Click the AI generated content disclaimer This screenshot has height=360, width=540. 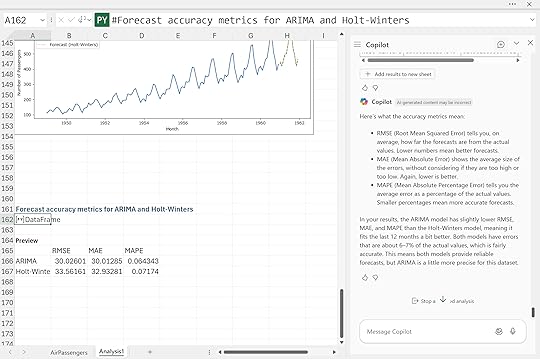click(434, 102)
